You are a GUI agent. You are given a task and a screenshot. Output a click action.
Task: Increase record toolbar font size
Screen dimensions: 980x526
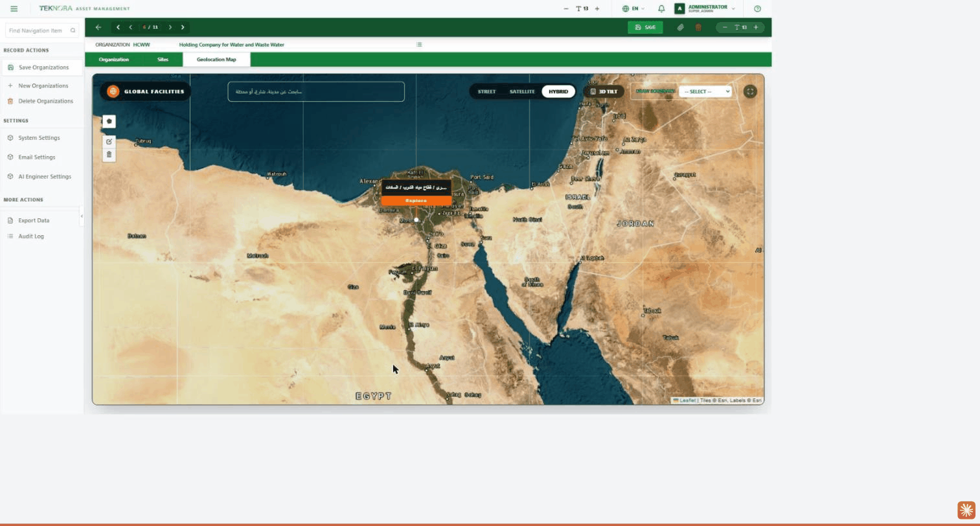click(x=756, y=27)
